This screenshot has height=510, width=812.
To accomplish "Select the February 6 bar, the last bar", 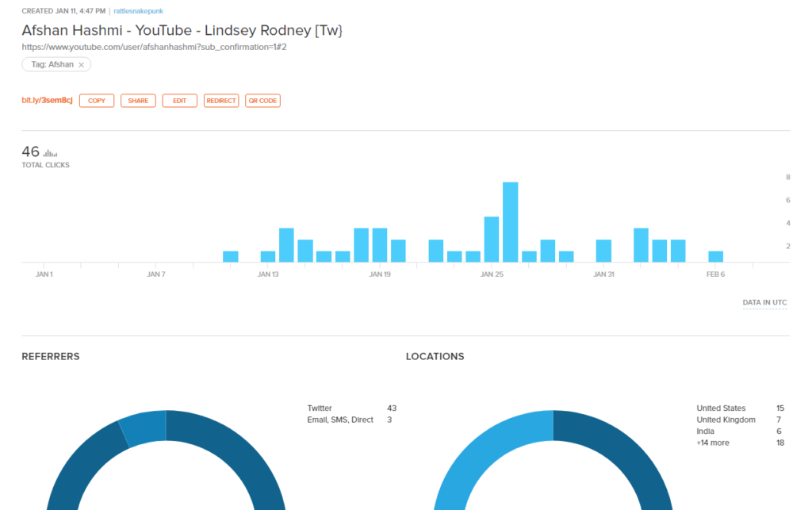I will pos(716,256).
